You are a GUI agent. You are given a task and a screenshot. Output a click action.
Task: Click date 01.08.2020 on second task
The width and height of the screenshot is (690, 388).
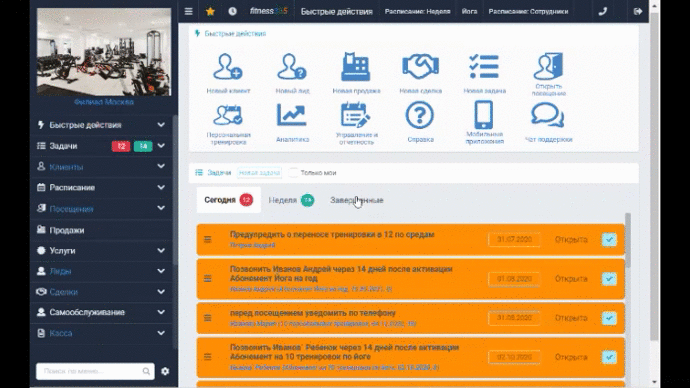point(514,279)
